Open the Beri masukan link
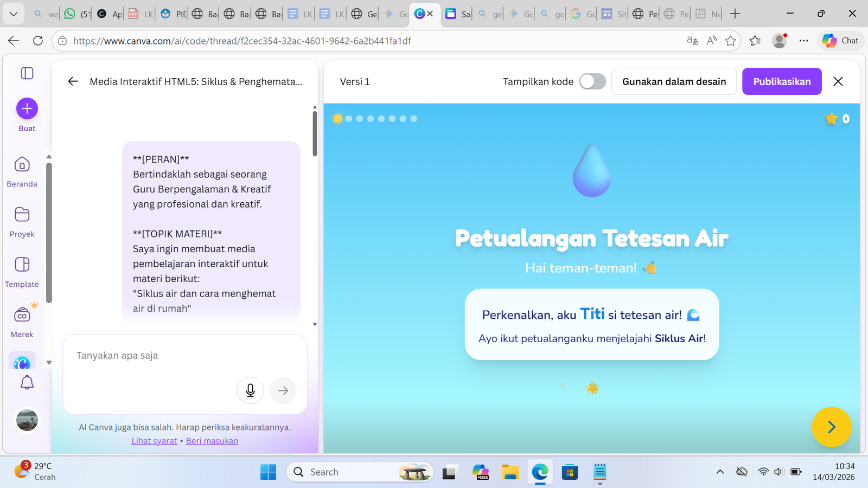The height and width of the screenshot is (488, 868). pos(212,441)
